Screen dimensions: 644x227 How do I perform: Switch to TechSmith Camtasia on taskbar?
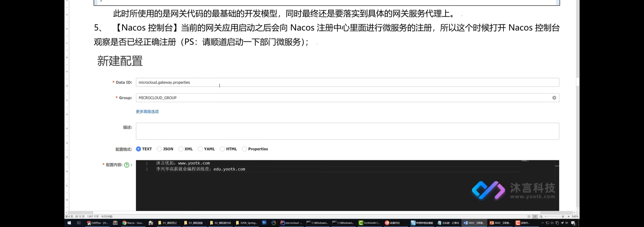(369, 223)
